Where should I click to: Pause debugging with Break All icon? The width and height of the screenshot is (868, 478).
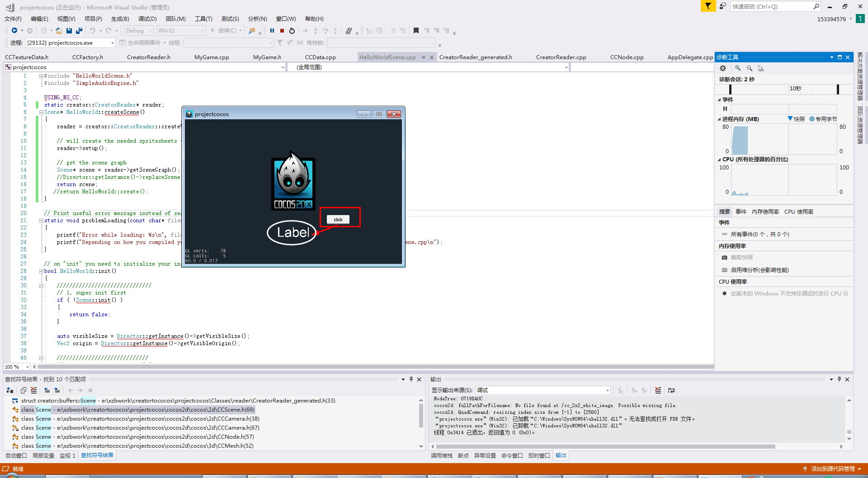point(272,31)
